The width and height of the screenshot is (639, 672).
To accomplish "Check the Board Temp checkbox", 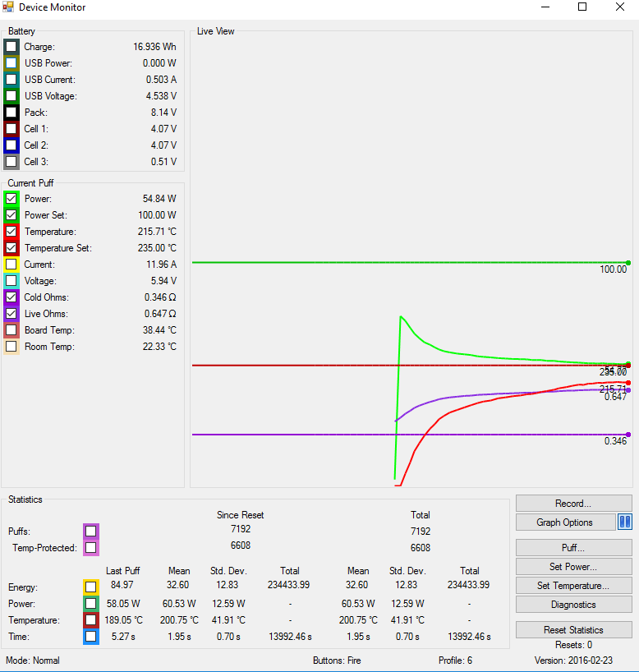I will [11, 330].
